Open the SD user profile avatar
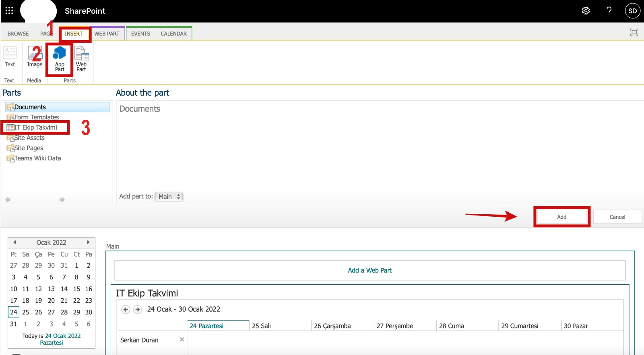 click(x=632, y=11)
